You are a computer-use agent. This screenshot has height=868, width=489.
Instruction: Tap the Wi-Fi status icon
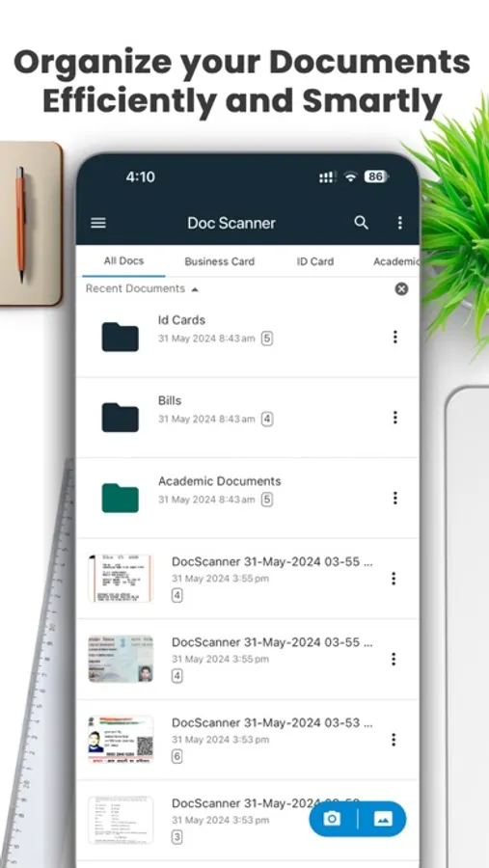coord(350,176)
